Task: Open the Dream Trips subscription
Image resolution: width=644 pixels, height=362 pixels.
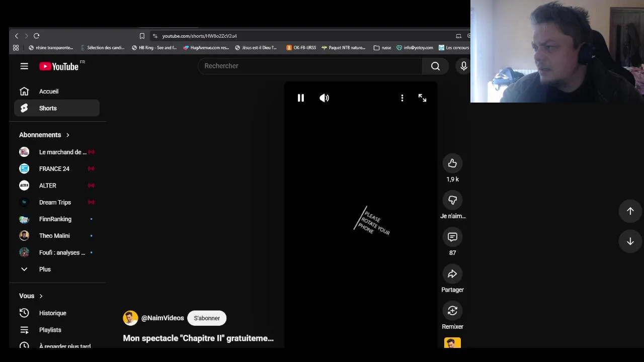Action: tap(57, 202)
